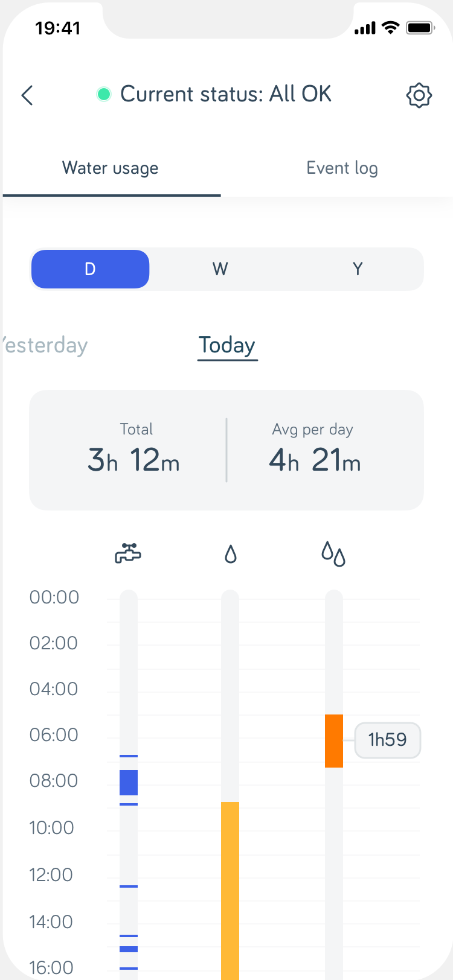Open settings via the gear icon
The image size is (453, 980).
click(x=419, y=95)
